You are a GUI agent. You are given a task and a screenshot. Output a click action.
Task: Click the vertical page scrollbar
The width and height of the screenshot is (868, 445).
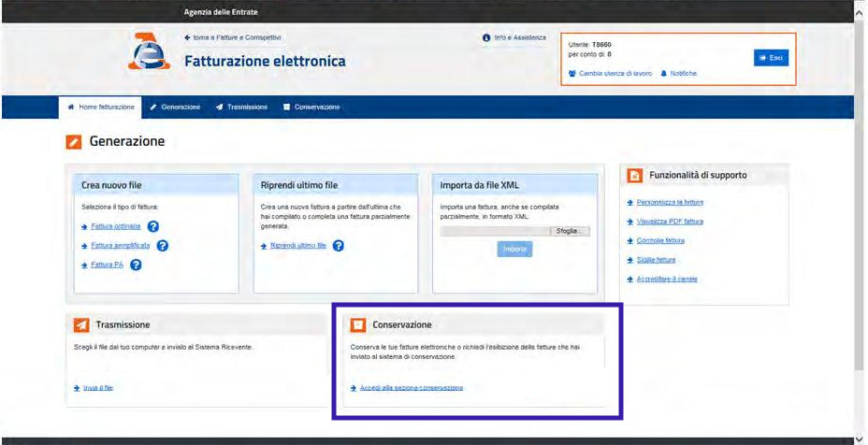pos(860,194)
